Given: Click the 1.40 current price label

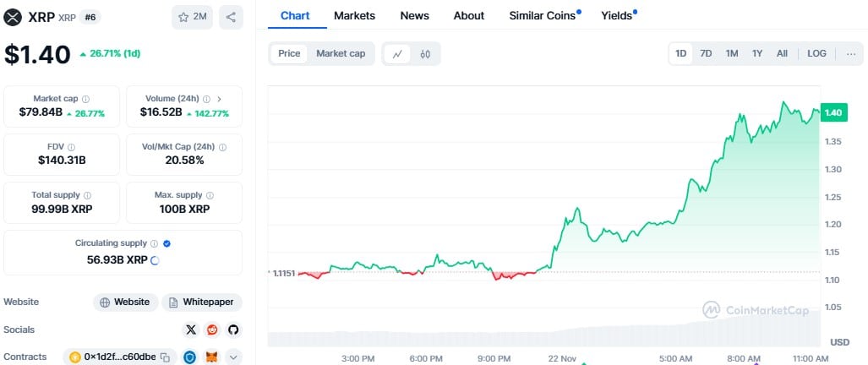Looking at the screenshot, I should click(x=833, y=113).
